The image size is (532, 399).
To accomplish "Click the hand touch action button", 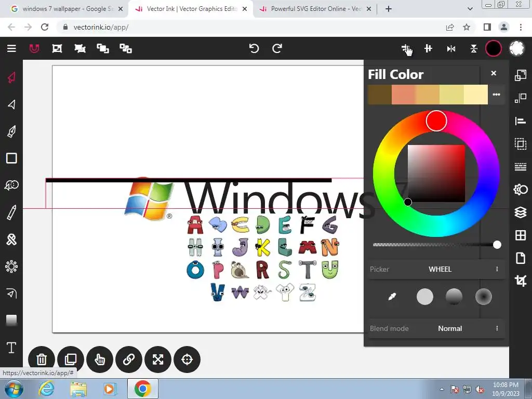I will [x=100, y=360].
